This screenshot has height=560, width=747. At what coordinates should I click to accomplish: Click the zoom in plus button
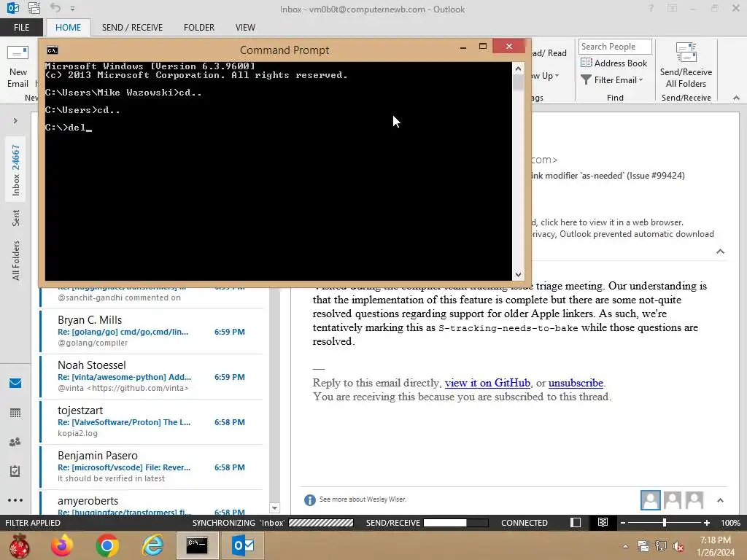click(x=706, y=523)
